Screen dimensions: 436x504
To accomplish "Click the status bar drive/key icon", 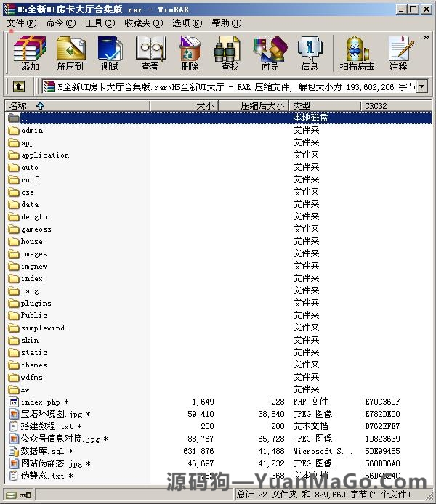I will click(19, 495).
